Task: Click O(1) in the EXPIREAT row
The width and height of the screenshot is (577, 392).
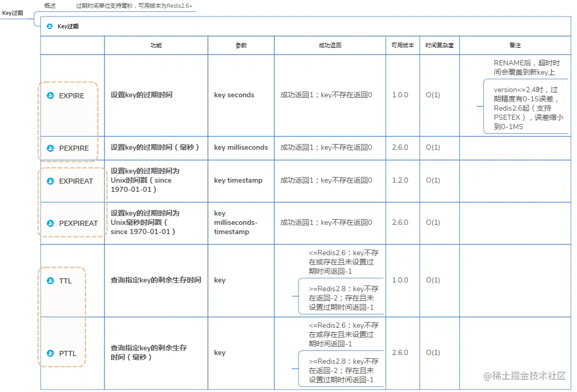Action: pos(433,180)
